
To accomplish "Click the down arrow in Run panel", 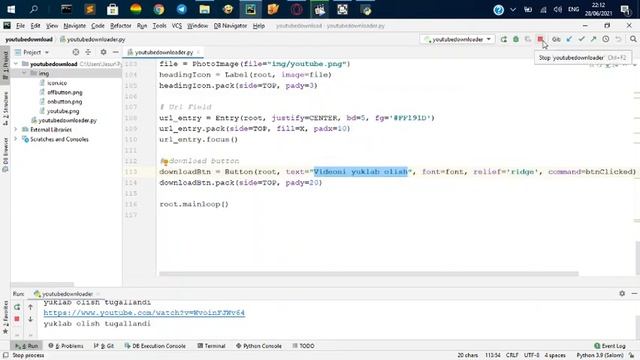I will pos(30,319).
